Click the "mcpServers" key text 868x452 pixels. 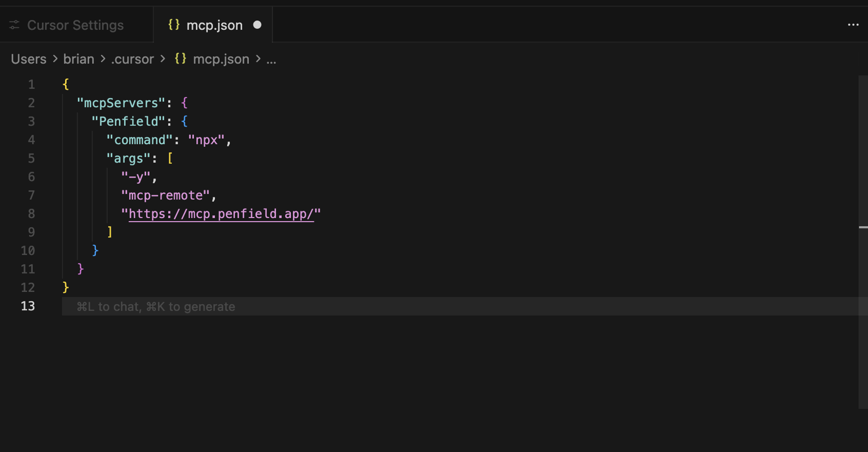(121, 103)
